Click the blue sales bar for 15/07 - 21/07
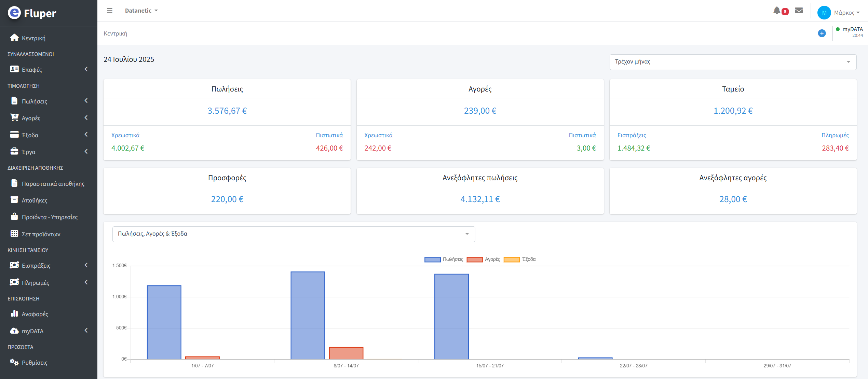Image resolution: width=868 pixels, height=379 pixels. click(451, 317)
